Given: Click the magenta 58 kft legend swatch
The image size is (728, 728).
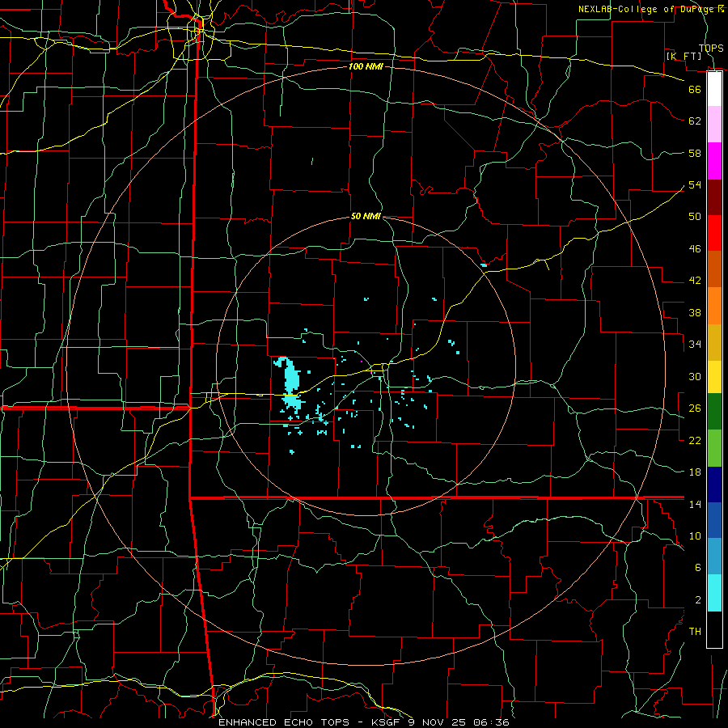Looking at the screenshot, I should [x=714, y=161].
